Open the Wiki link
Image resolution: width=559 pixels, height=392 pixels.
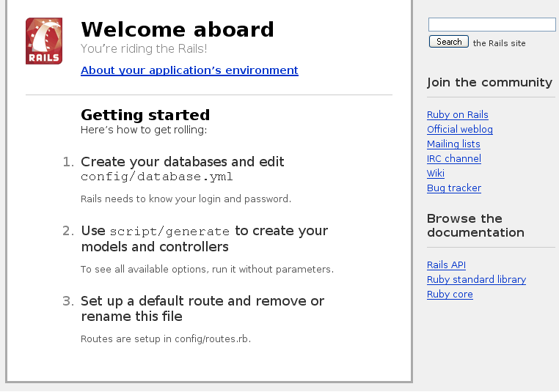click(x=436, y=174)
